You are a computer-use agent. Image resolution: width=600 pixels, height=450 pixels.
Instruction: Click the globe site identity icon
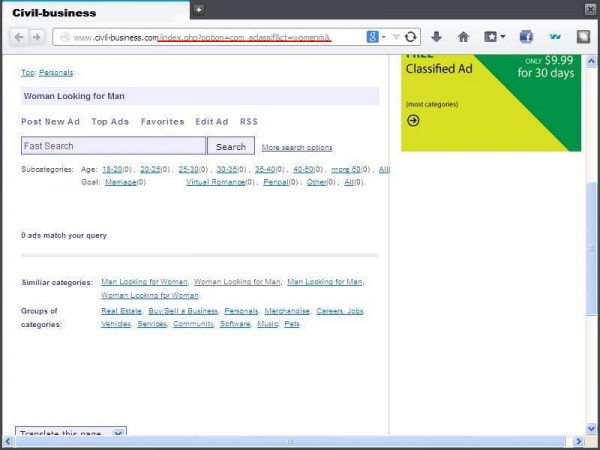[x=65, y=37]
